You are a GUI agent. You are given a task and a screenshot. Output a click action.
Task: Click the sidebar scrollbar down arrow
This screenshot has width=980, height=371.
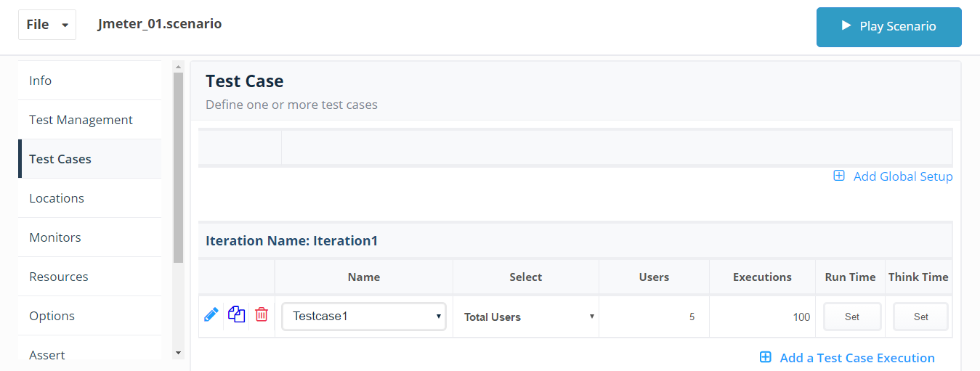coord(179,353)
